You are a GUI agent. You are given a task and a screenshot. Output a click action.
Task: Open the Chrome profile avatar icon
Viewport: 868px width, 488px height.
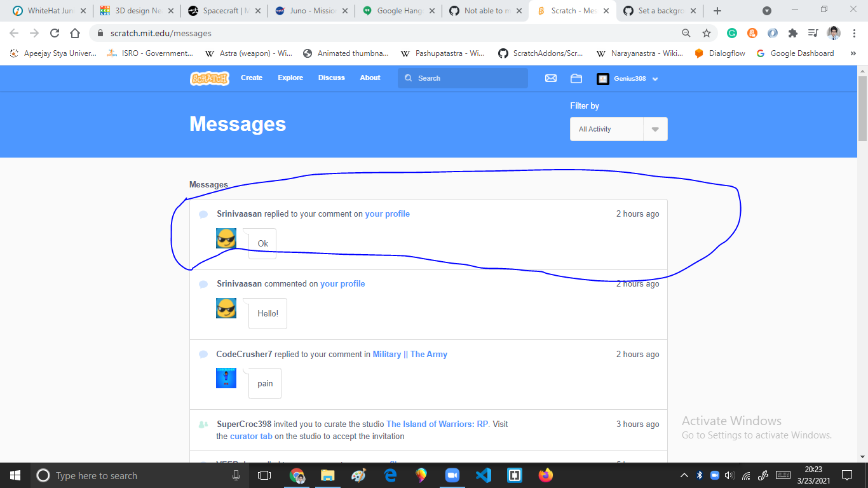pos(832,33)
